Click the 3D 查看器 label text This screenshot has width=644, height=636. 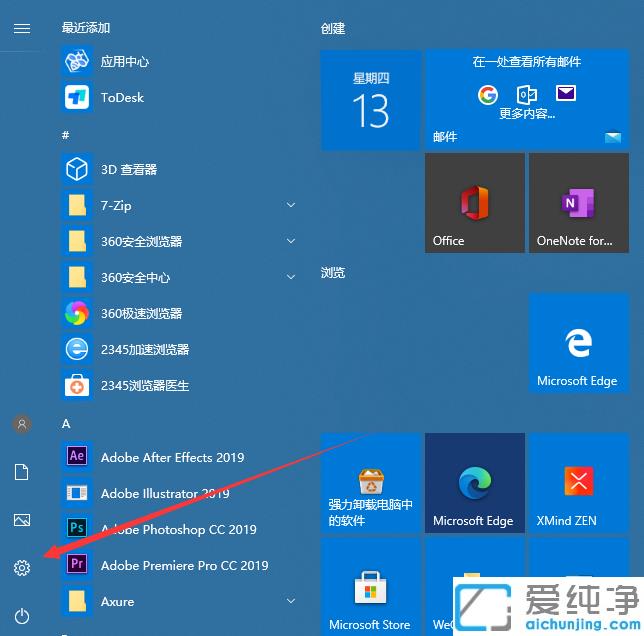pyautogui.click(x=129, y=170)
